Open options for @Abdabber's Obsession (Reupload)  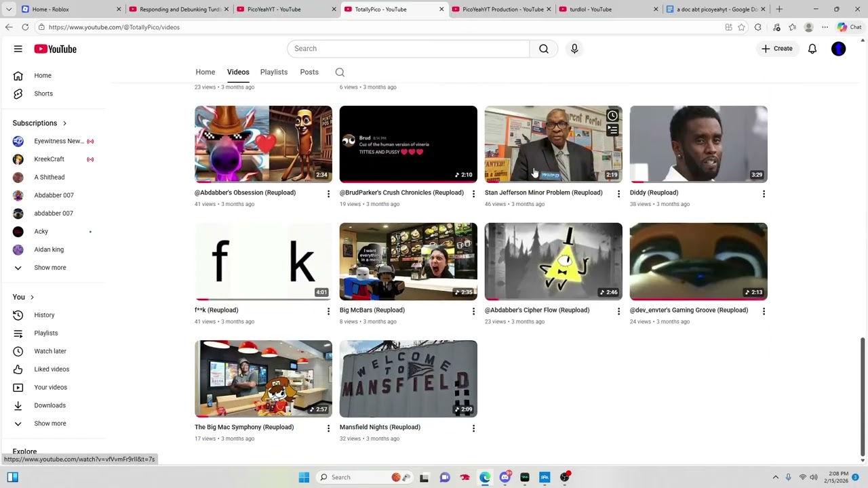coord(328,195)
